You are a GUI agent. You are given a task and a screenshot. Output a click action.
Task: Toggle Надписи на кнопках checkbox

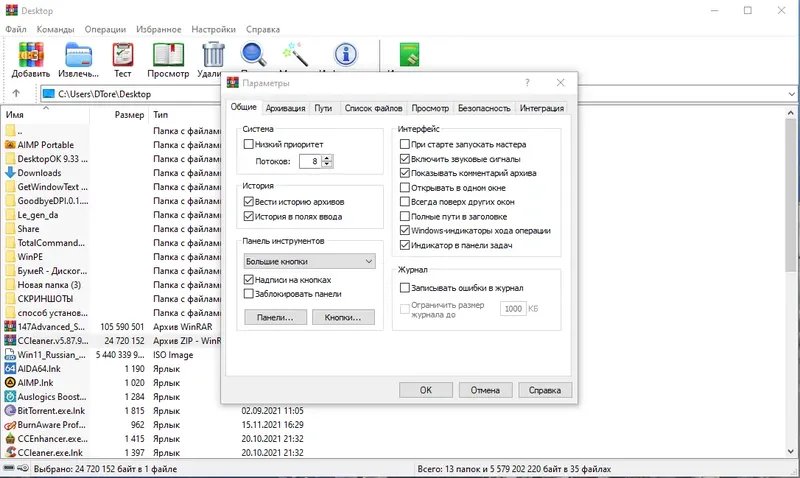coord(248,280)
